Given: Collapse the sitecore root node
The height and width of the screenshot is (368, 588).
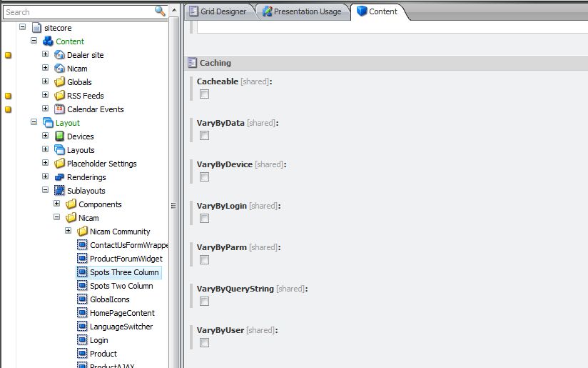Looking at the screenshot, I should 23,26.
